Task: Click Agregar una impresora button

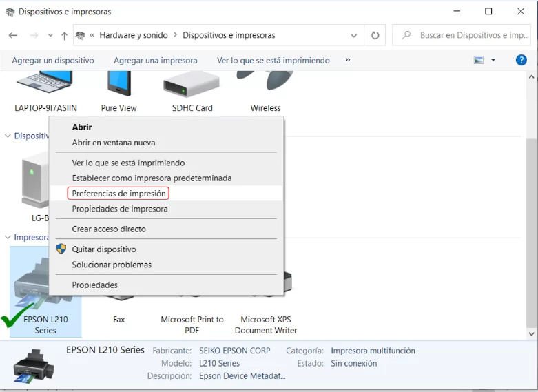Action: click(x=155, y=61)
